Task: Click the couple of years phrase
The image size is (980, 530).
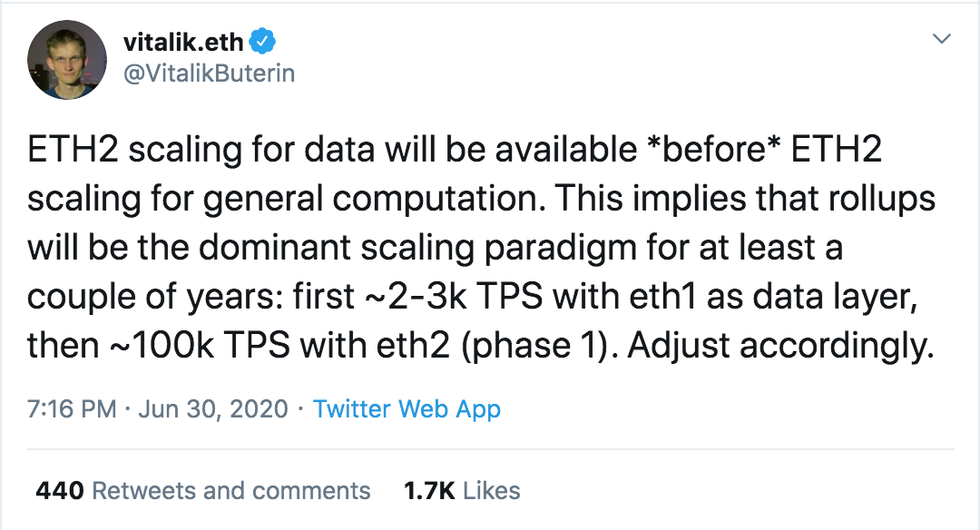Action: (153, 298)
